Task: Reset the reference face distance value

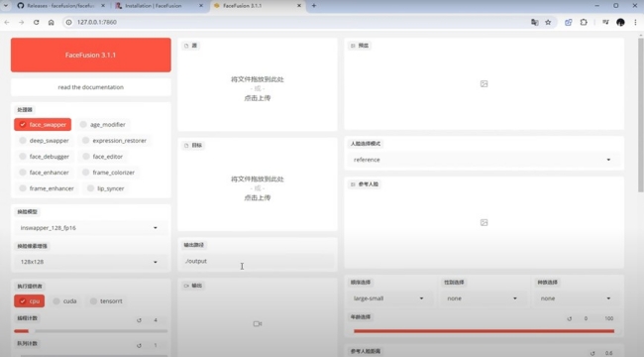Action: (592, 353)
